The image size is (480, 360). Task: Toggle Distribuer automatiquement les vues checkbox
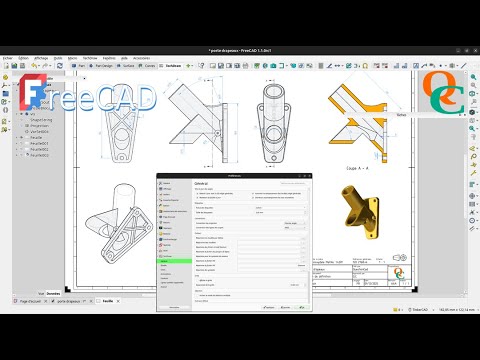[x=253, y=198]
